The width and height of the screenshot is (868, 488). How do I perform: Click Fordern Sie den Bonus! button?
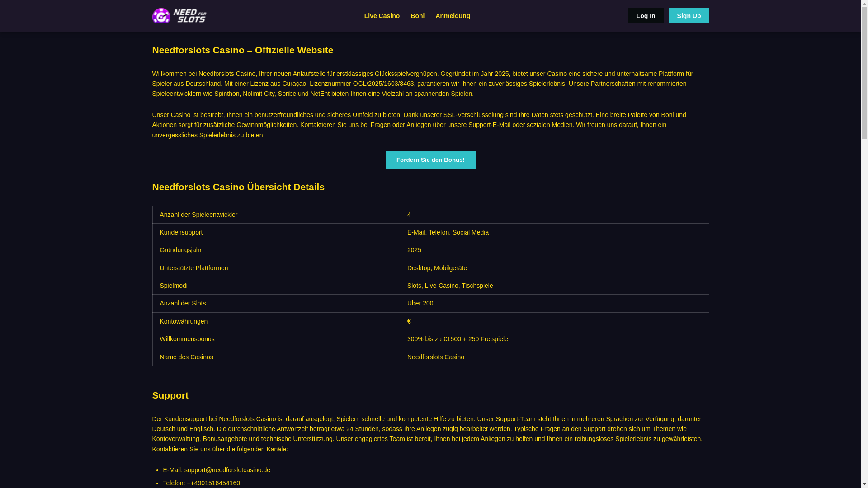pyautogui.click(x=430, y=160)
